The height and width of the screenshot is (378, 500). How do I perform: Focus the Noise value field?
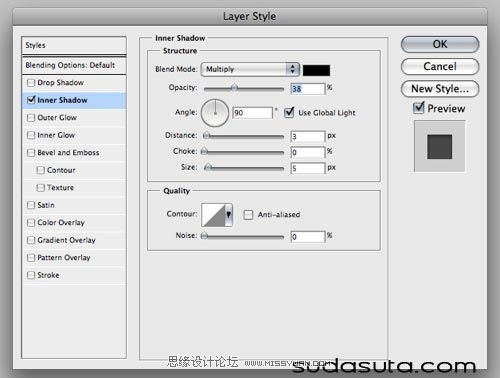point(308,237)
